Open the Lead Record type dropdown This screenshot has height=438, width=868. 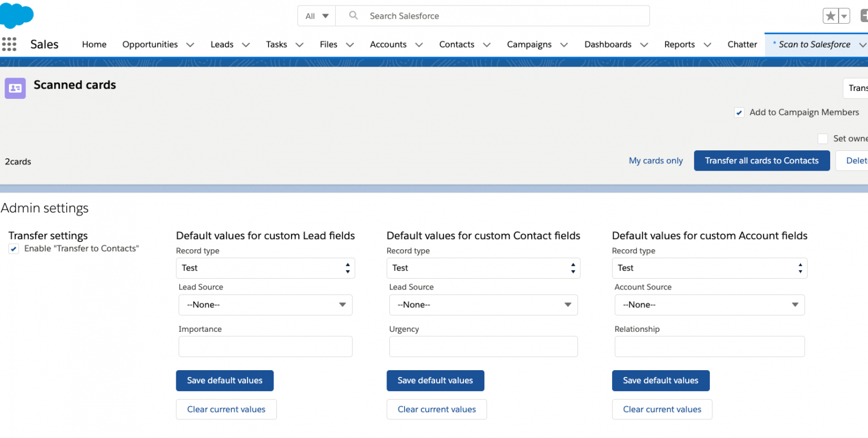[x=266, y=268]
